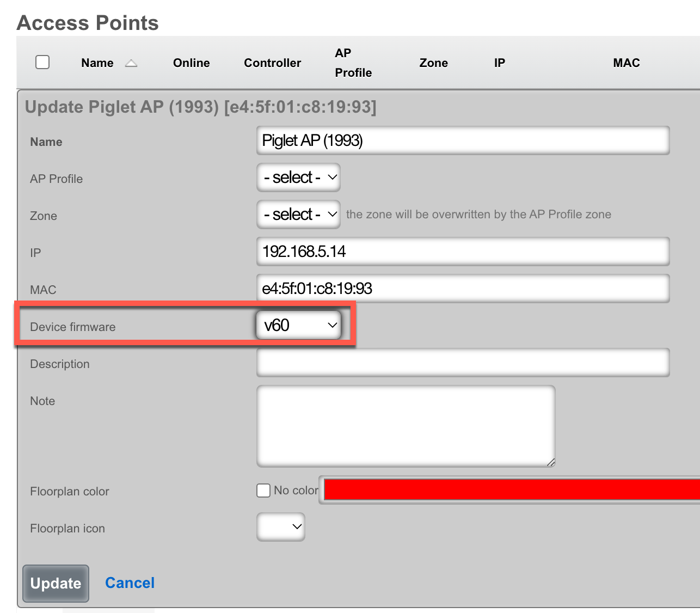Image resolution: width=700 pixels, height=613 pixels.
Task: Click the Name column sort arrow icon
Action: 131,63
